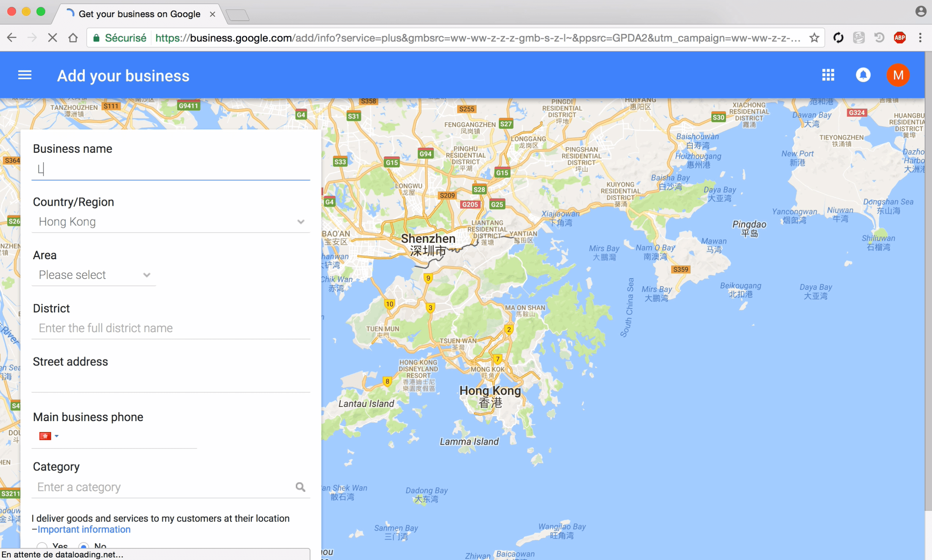Screen dimensions: 932x560
Task: Click the page vertical scrollbar
Action: point(928,281)
